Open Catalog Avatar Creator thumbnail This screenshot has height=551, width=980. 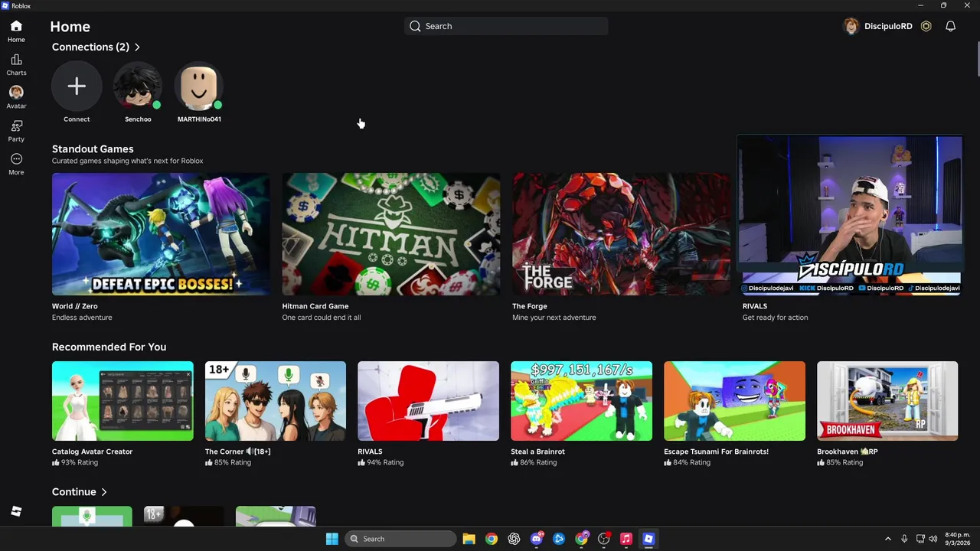point(122,401)
